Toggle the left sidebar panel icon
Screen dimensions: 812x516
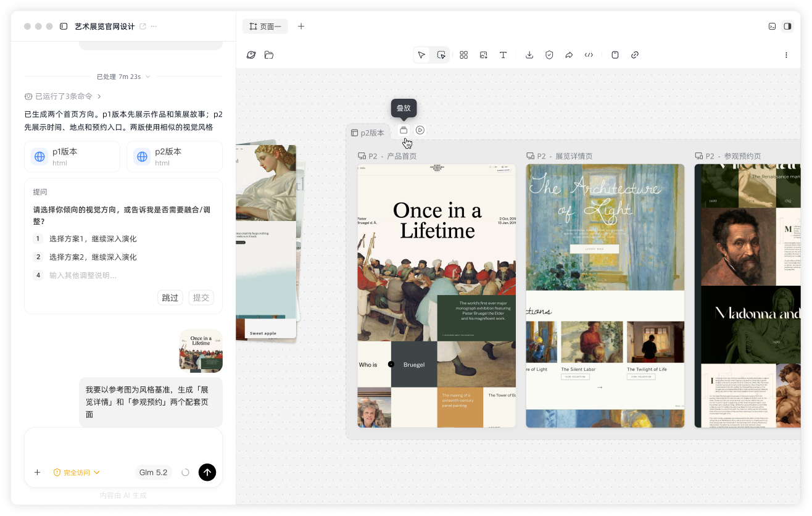tap(64, 27)
